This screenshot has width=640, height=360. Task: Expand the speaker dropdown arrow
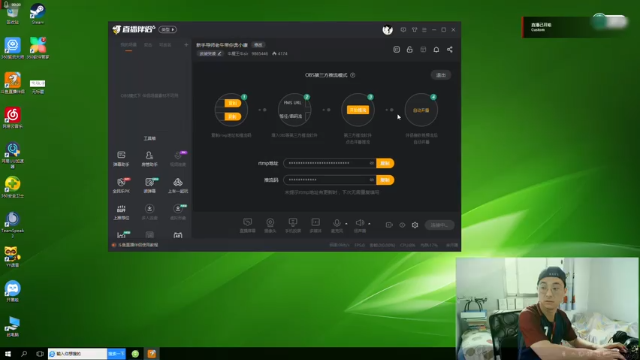369,224
